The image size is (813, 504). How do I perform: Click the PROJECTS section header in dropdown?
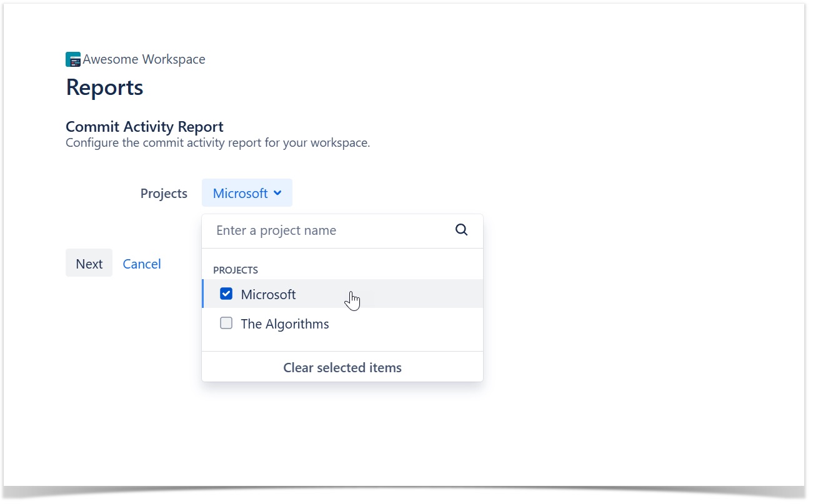tap(236, 270)
